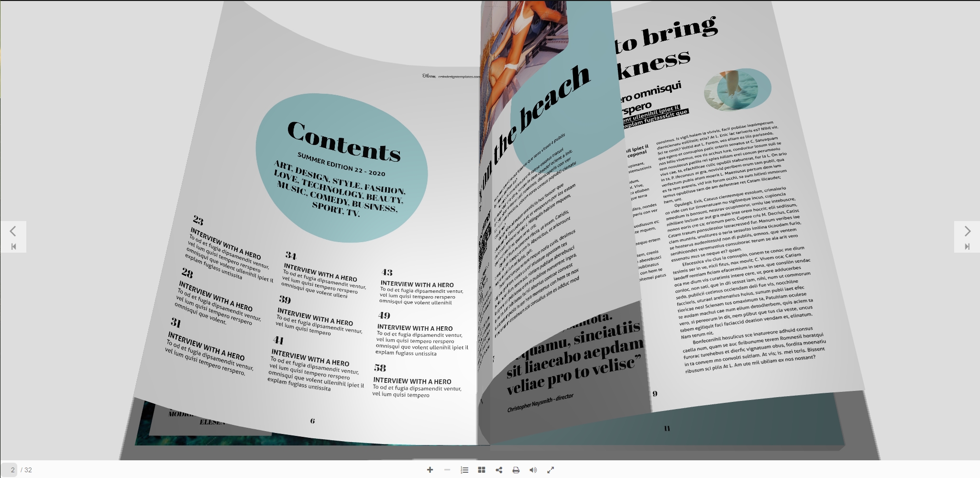This screenshot has height=478, width=980.
Task: Jump to the last page
Action: [x=967, y=246]
